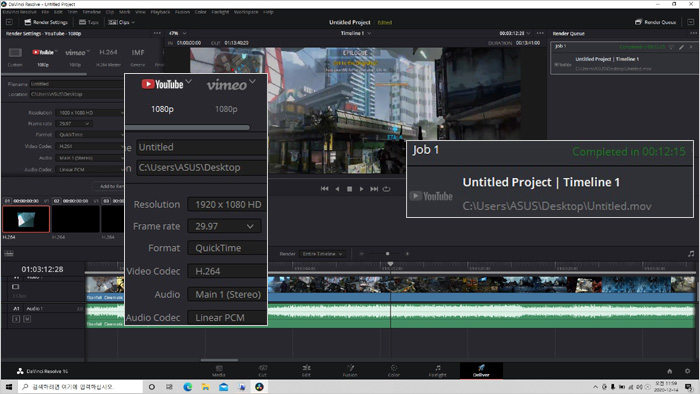Play forward in the viewer
The width and height of the screenshot is (700, 394).
click(362, 189)
